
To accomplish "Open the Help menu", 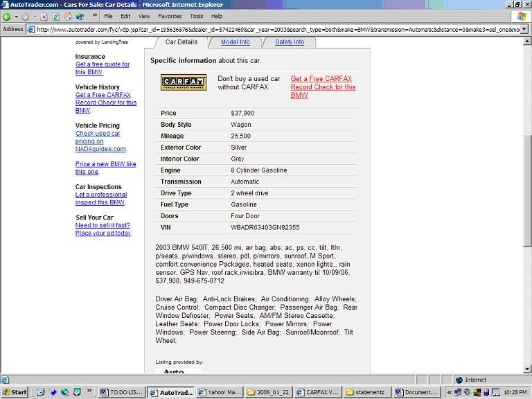I will pyautogui.click(x=217, y=16).
